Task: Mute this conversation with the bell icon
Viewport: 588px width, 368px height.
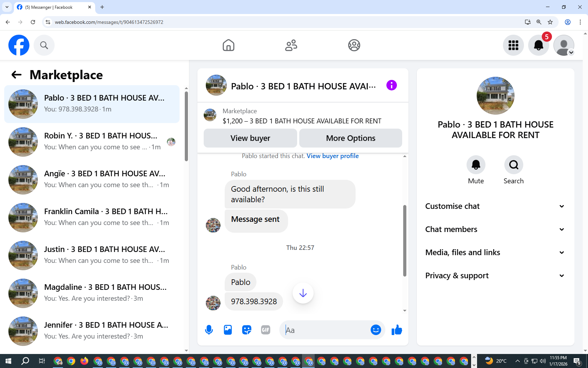Action: [x=476, y=165]
